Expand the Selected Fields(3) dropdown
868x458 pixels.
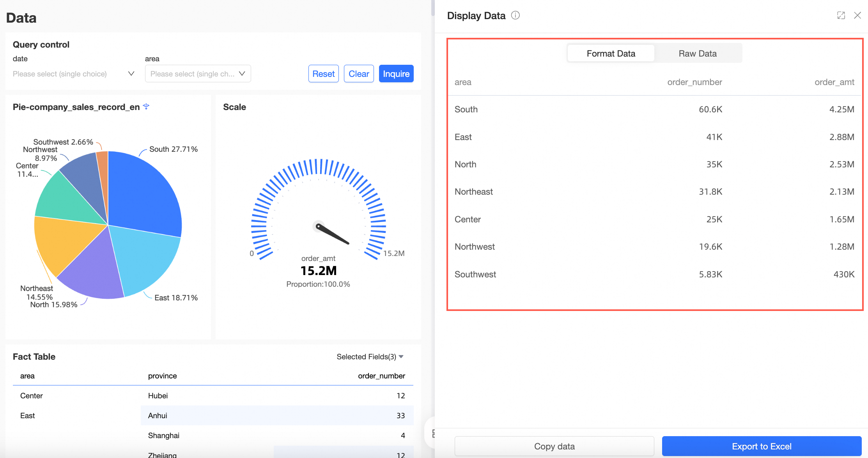click(x=370, y=357)
